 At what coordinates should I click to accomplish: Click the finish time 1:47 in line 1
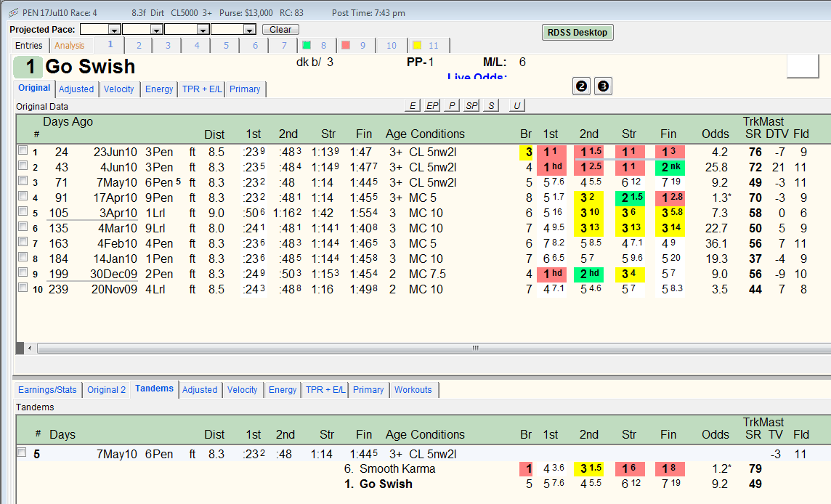361,152
